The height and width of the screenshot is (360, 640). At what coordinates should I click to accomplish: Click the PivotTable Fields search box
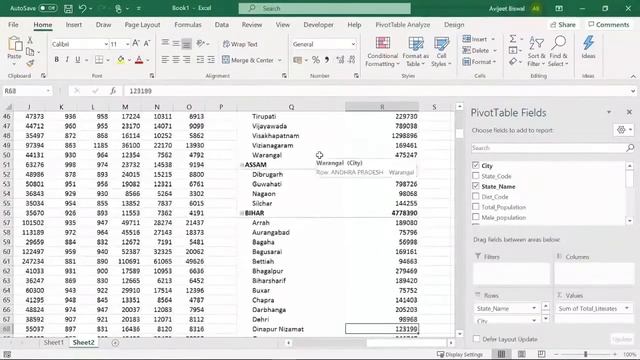(553, 148)
